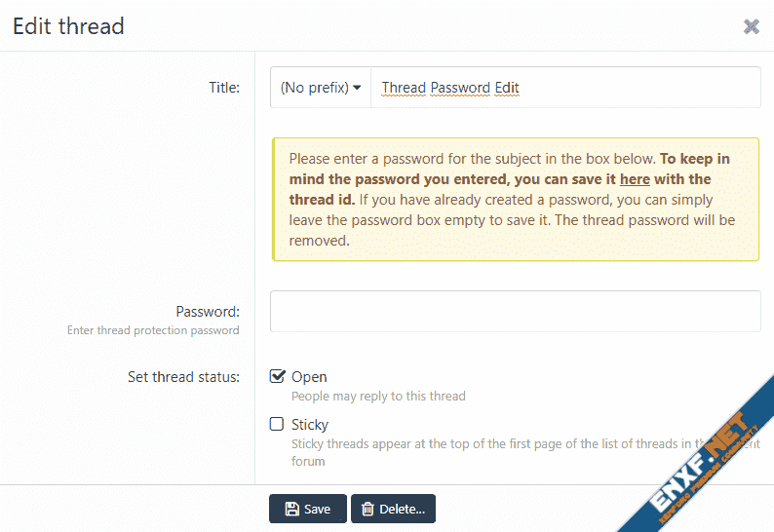The image size is (774, 532).
Task: Click the "Set thread status:" label
Action: click(x=183, y=377)
